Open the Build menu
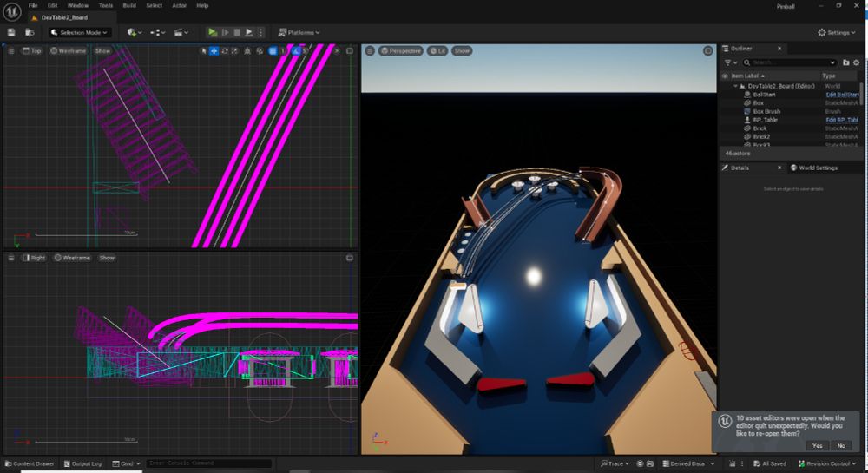 click(x=129, y=5)
